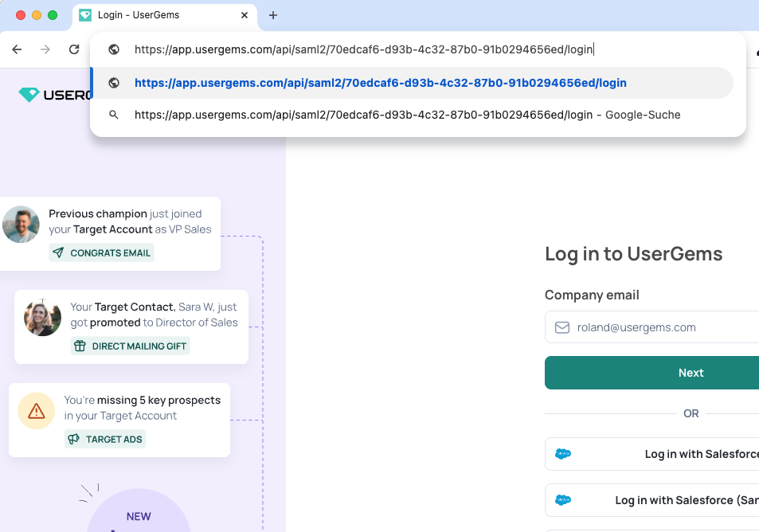Select the Google-Suche search suggestion

click(x=413, y=115)
